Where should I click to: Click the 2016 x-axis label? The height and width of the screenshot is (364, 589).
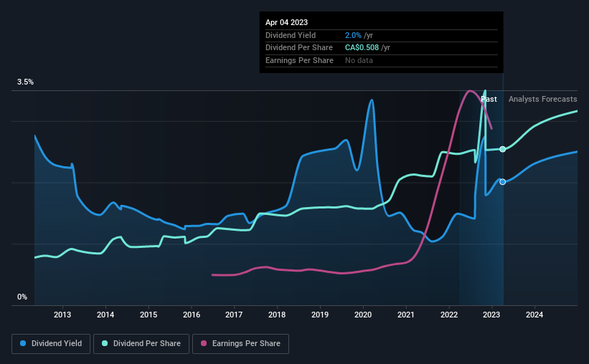point(192,315)
